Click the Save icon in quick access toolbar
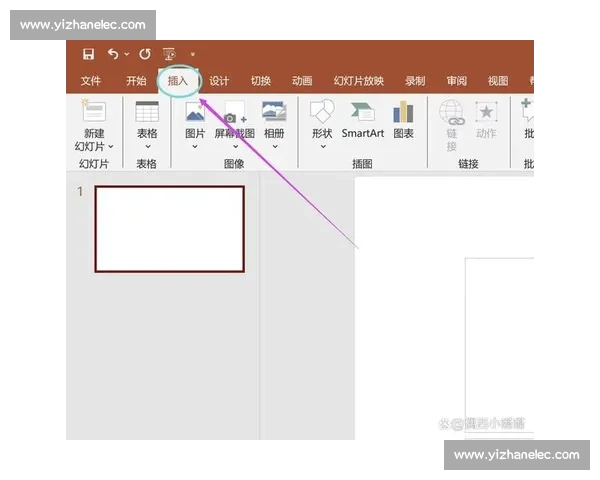Viewport: 600px width, 480px height. (89, 54)
